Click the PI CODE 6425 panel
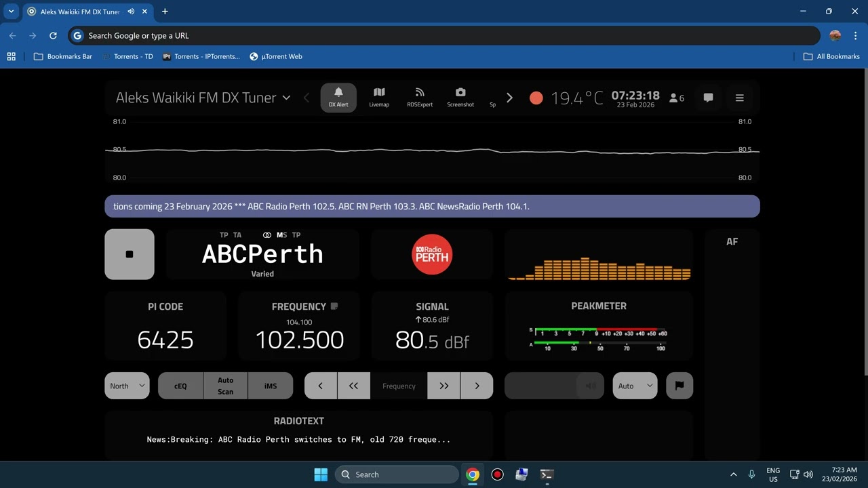868x488 pixels. pyautogui.click(x=165, y=326)
